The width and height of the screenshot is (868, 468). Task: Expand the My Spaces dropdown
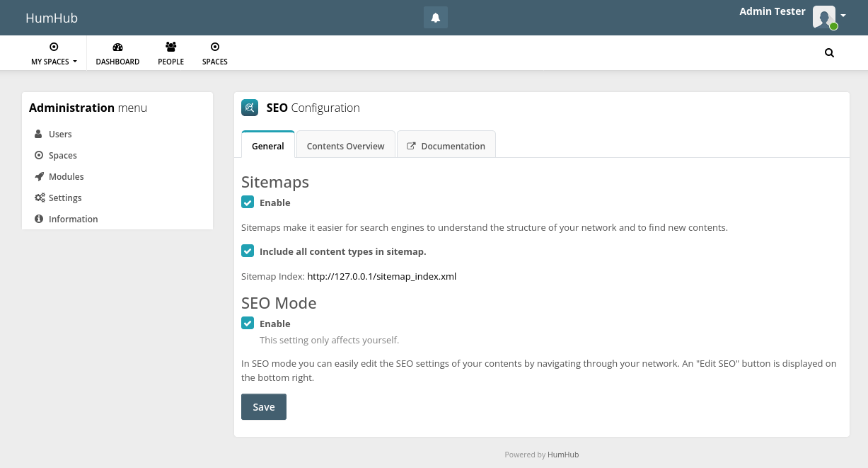pyautogui.click(x=54, y=53)
